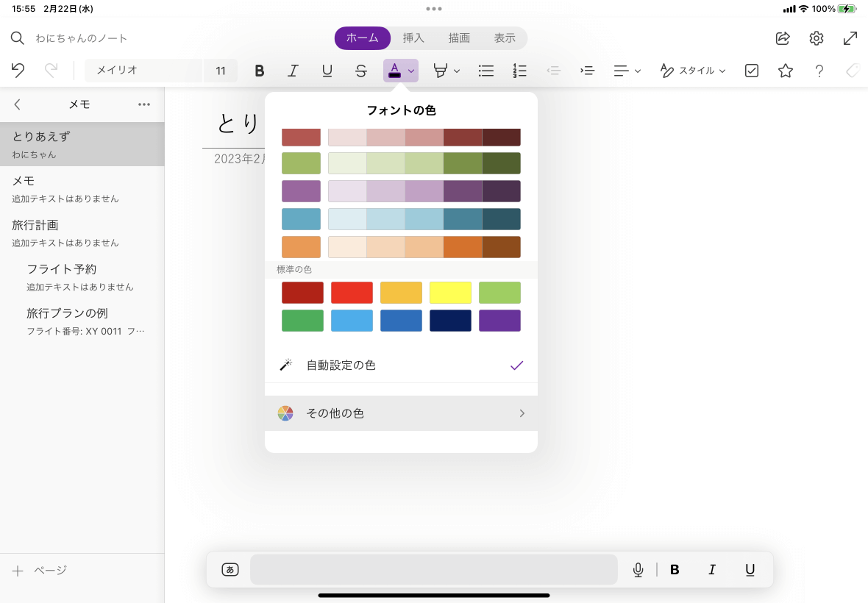Open the share icon
The width and height of the screenshot is (868, 603).
pos(783,38)
